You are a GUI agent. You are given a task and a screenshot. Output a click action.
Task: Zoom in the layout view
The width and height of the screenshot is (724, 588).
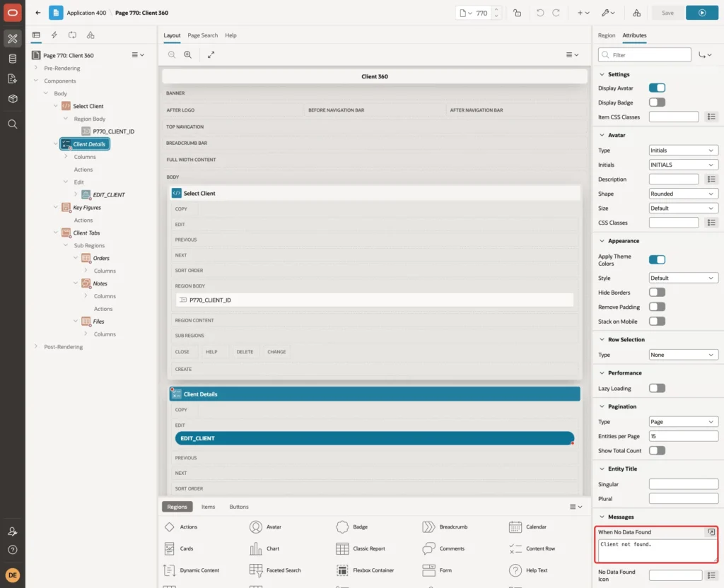(x=188, y=54)
